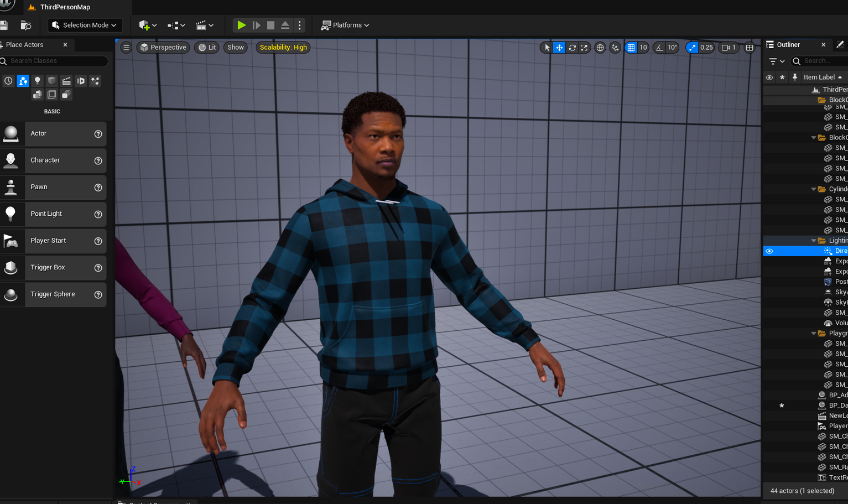Select the Outliner tab
This screenshot has height=504, width=848.
click(788, 45)
